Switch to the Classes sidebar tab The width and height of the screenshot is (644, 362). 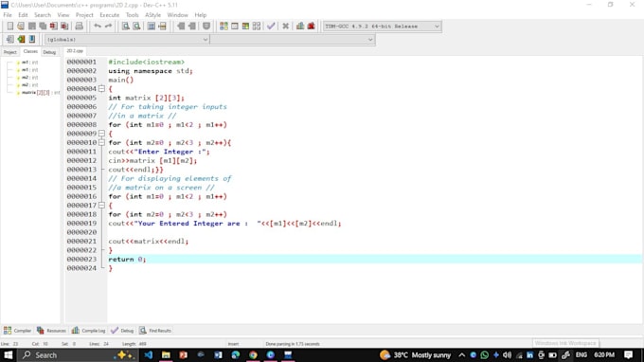[30, 52]
